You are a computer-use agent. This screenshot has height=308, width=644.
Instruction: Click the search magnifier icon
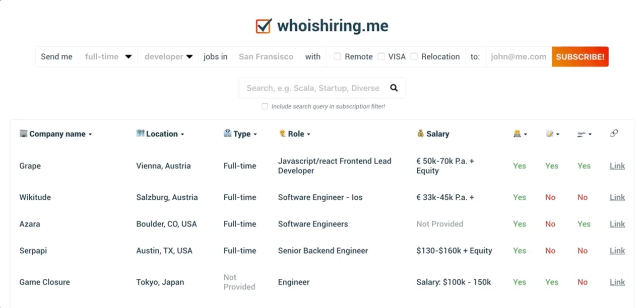pyautogui.click(x=394, y=88)
